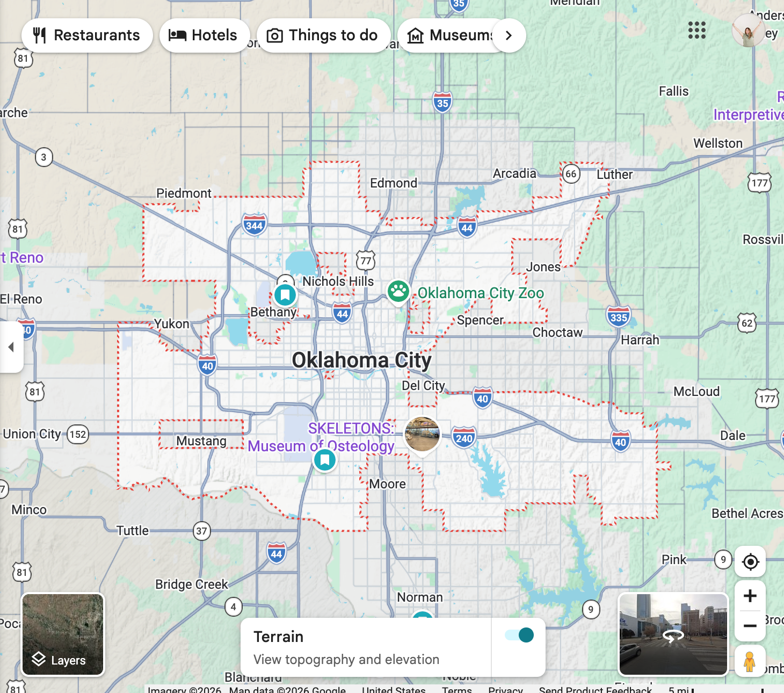784x693 pixels.
Task: Zoom out of the map
Action: pos(750,626)
